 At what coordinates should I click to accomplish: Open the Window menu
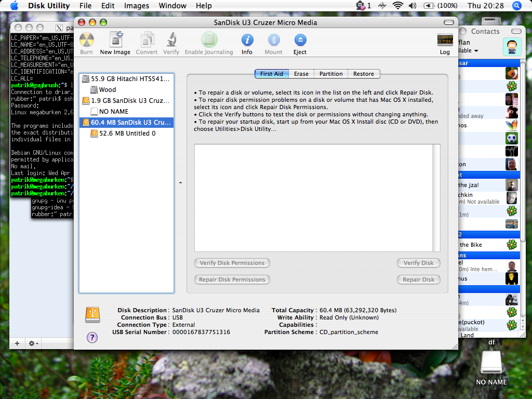(172, 6)
